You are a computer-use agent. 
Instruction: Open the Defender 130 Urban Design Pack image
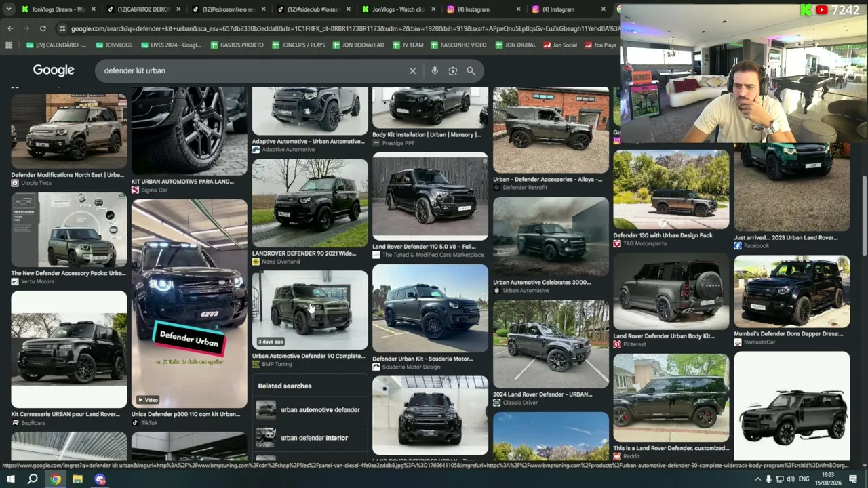[x=671, y=190]
